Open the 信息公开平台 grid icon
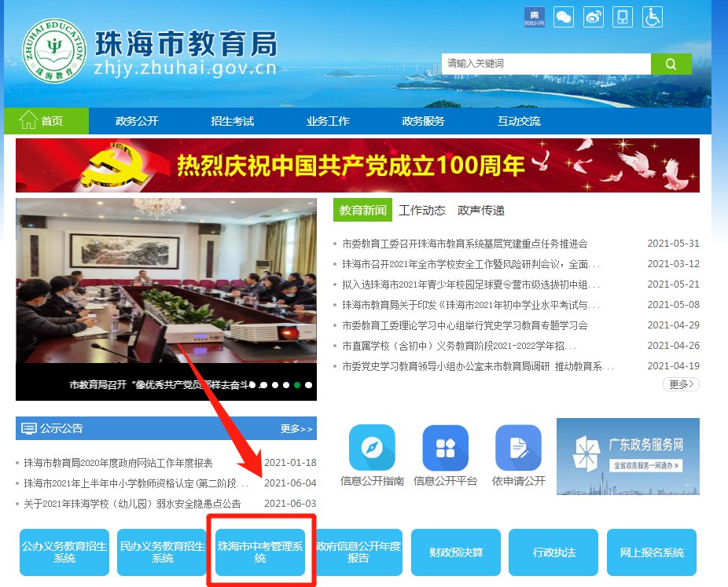 tap(445, 448)
